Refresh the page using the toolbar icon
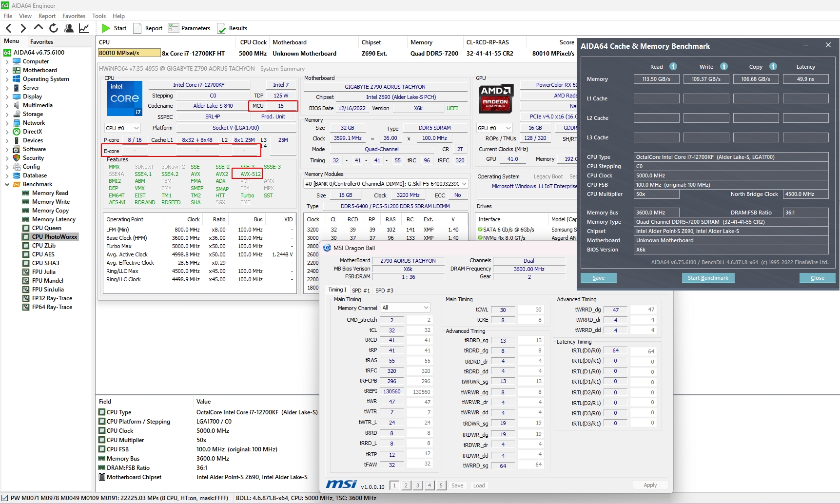This screenshot has height=504, width=840. (54, 28)
